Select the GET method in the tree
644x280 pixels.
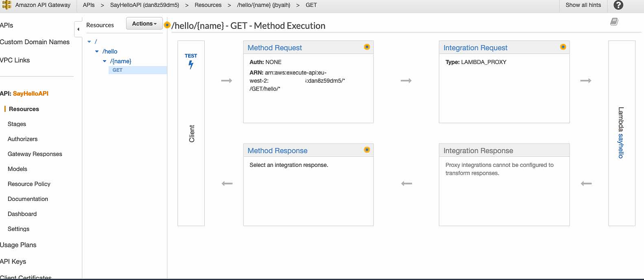coord(118,70)
